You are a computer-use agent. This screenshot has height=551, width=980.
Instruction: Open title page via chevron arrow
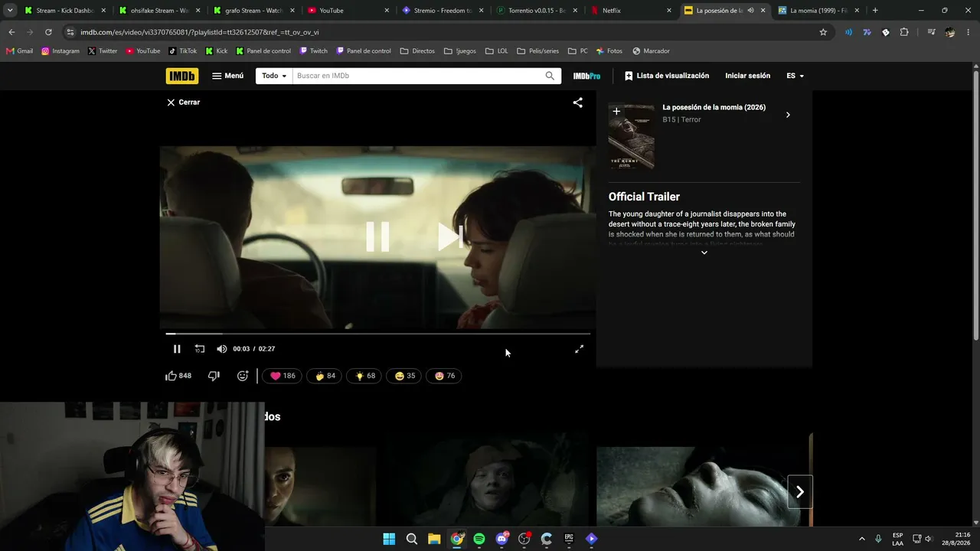788,115
